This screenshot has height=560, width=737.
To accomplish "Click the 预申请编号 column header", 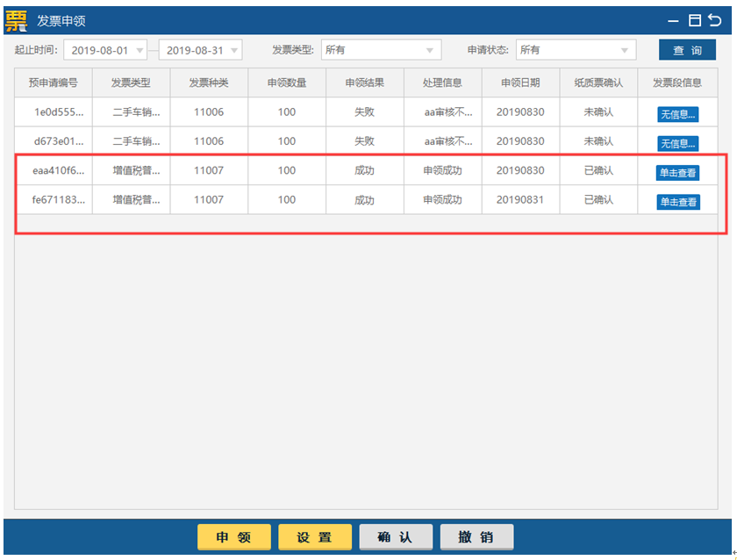I will (x=54, y=83).
